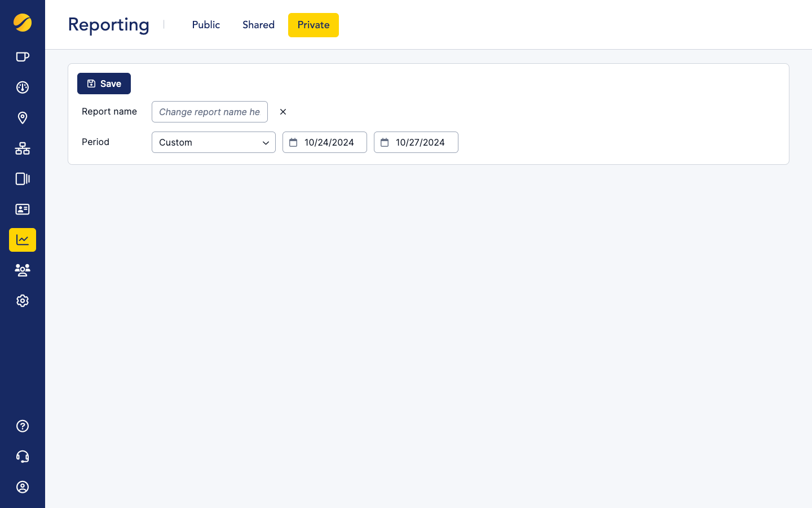Open the 10/27/2024 end date picker
This screenshot has width=812, height=508.
tap(416, 142)
